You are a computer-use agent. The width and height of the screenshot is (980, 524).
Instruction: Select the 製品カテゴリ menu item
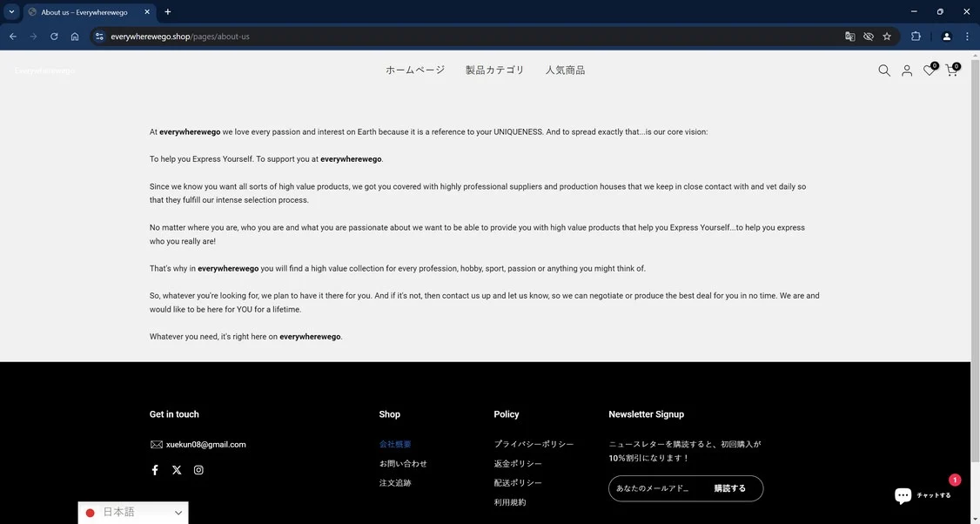click(x=494, y=70)
